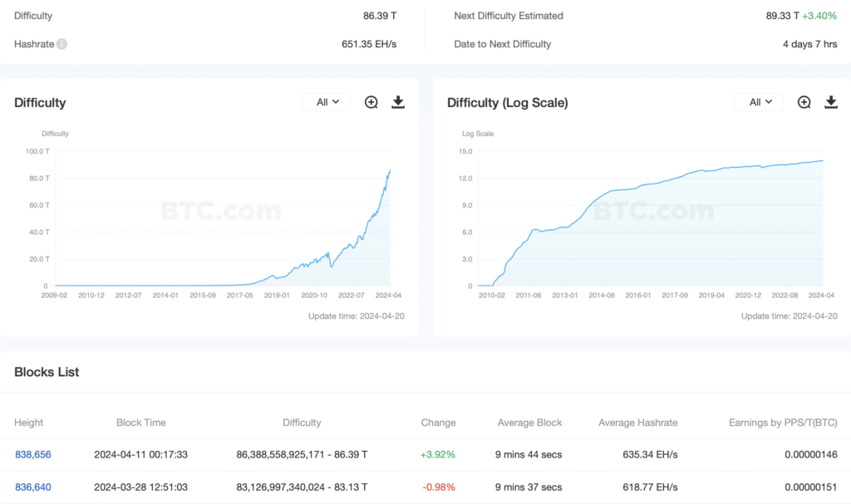851x504 pixels.
Task: Click the Difficulty line peak near 2024-04
Action: [390, 170]
